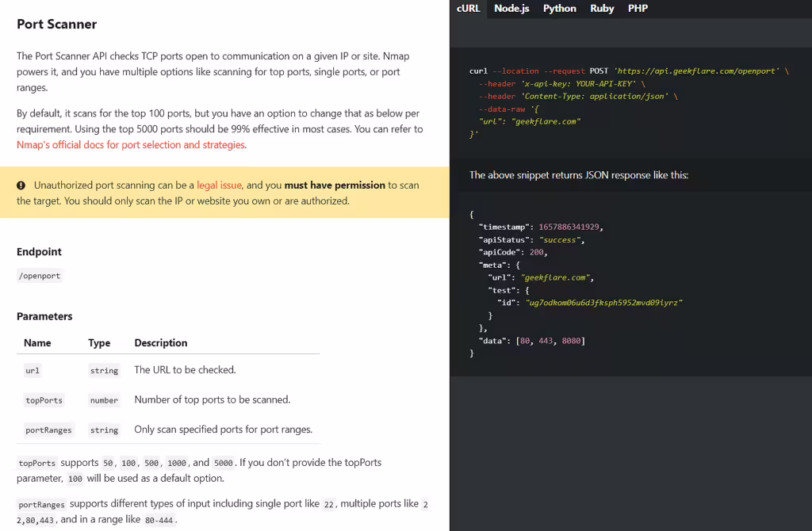Click the "50" value in topPorts supported list

click(x=108, y=463)
